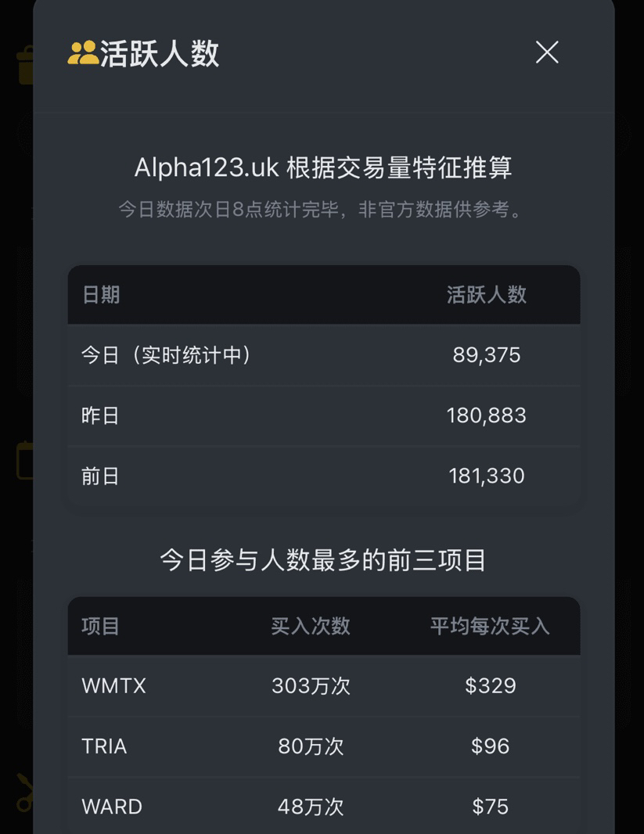
Task: Select the TRIA project name
Action: [104, 746]
